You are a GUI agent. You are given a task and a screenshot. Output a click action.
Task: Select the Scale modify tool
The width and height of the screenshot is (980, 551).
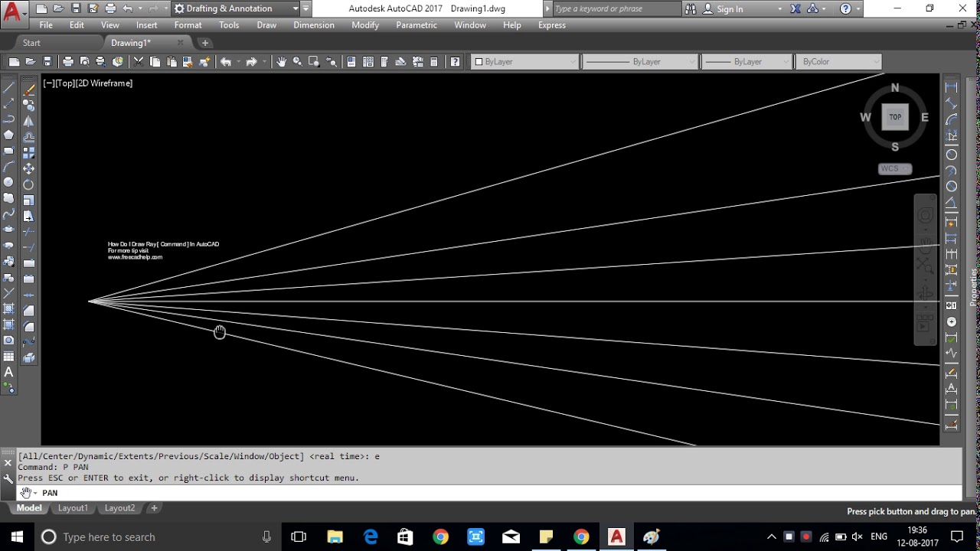[29, 201]
